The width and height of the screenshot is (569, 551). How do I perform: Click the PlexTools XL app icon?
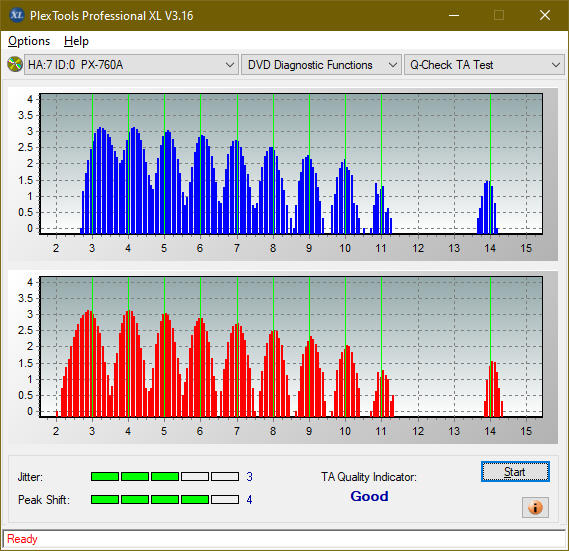[16, 15]
